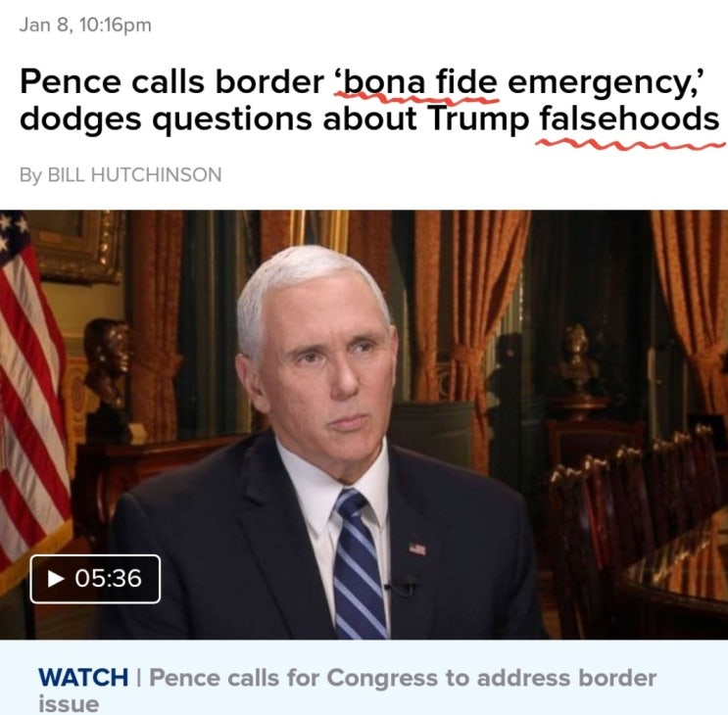Click the author name BILL HUTCHINSON
Screen dimensions: 728x715
point(134,175)
